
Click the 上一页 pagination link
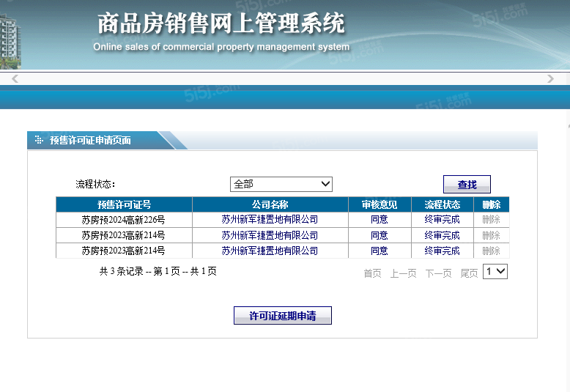(403, 273)
